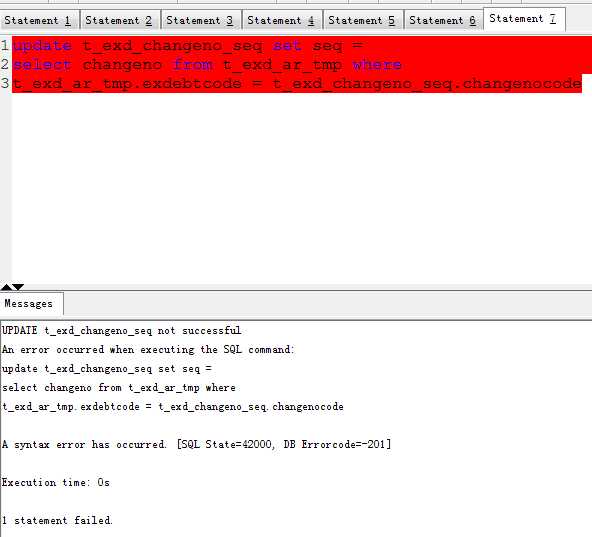Click 't_exd_ar_tmp.exdebtcode' on editor line 3
The width and height of the screenshot is (592, 537).
click(x=127, y=83)
